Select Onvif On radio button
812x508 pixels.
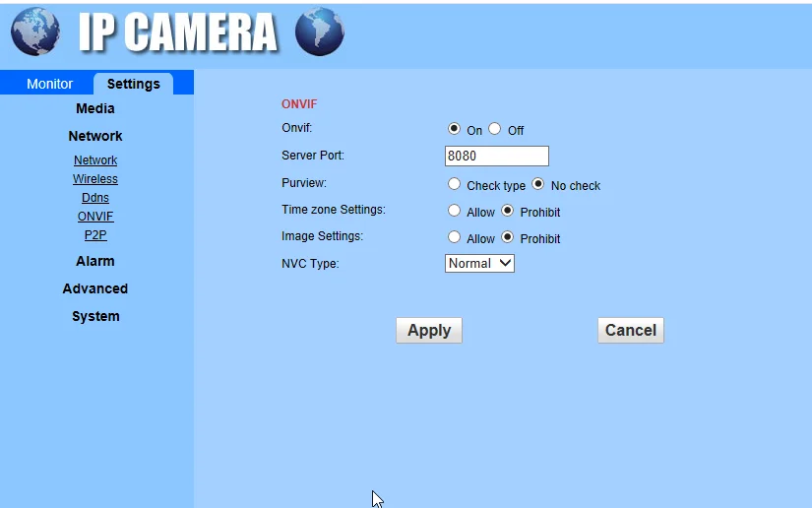tap(454, 128)
